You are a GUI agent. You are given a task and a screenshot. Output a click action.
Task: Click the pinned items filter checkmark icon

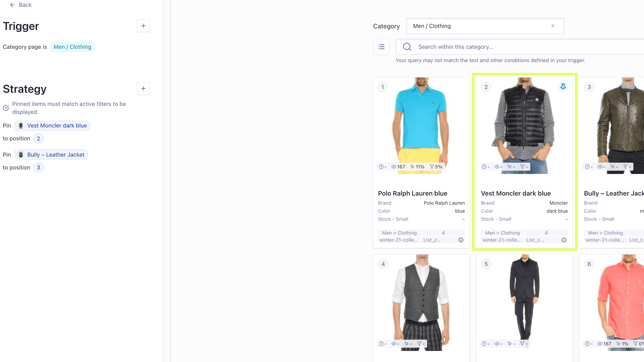click(6, 108)
